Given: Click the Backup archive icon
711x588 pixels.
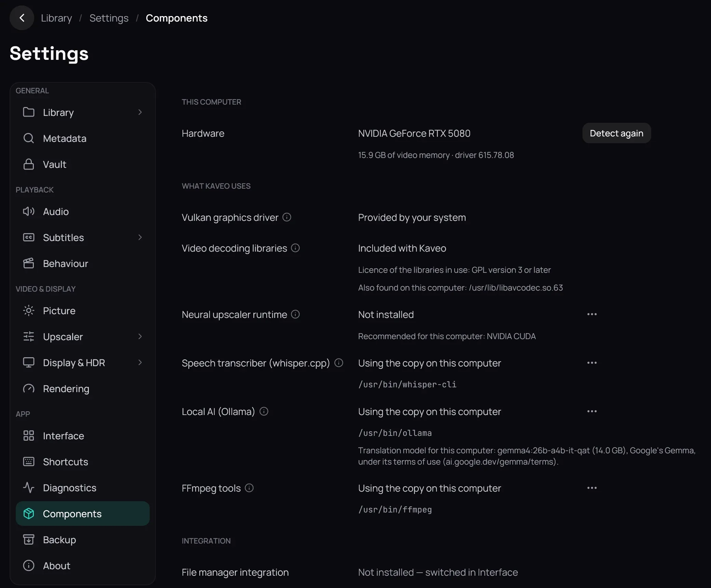Looking at the screenshot, I should click(x=29, y=539).
